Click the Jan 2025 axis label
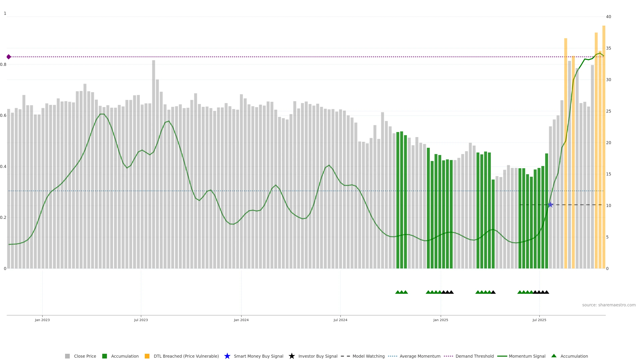The height and width of the screenshot is (362, 644). pos(441,320)
